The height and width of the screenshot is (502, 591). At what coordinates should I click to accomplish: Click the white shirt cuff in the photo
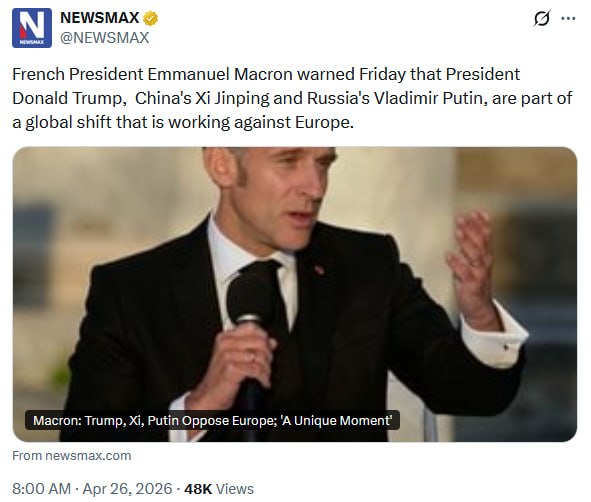494,335
